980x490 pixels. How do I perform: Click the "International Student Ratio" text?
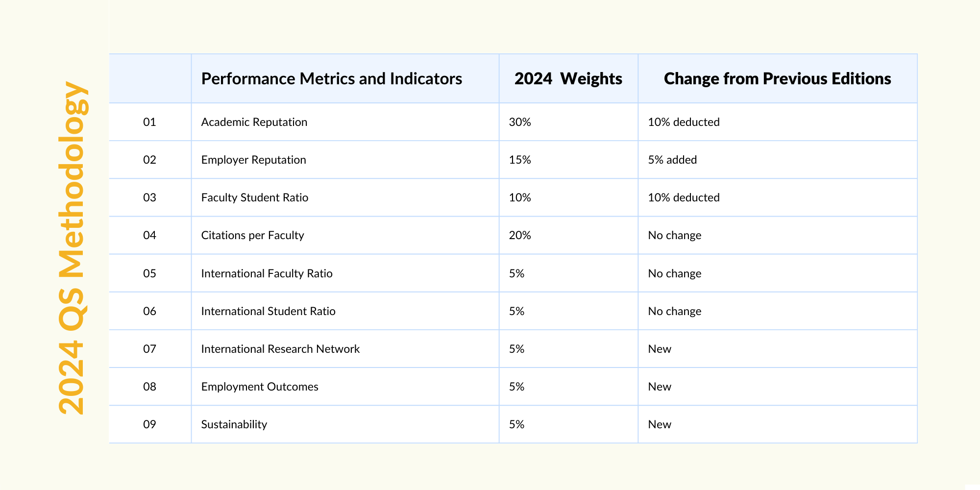pos(268,311)
